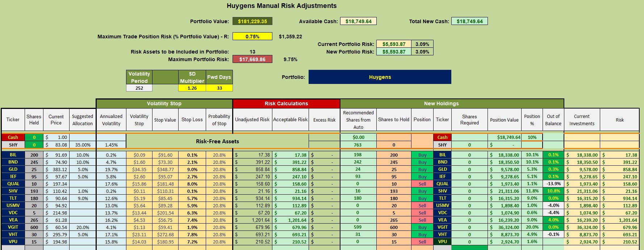Edit the Fwd Days value 33

tap(219, 88)
